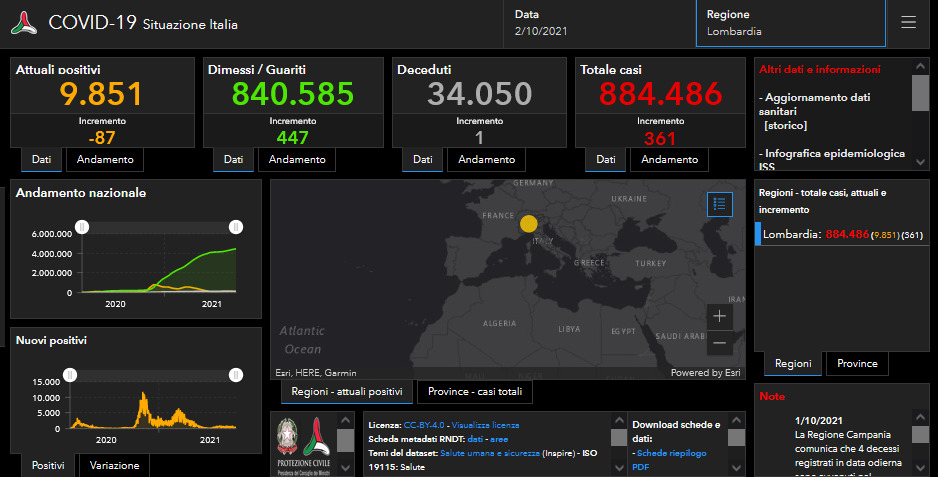Open the hamburger menu in header
The height and width of the screenshot is (477, 938).
pyautogui.click(x=908, y=23)
